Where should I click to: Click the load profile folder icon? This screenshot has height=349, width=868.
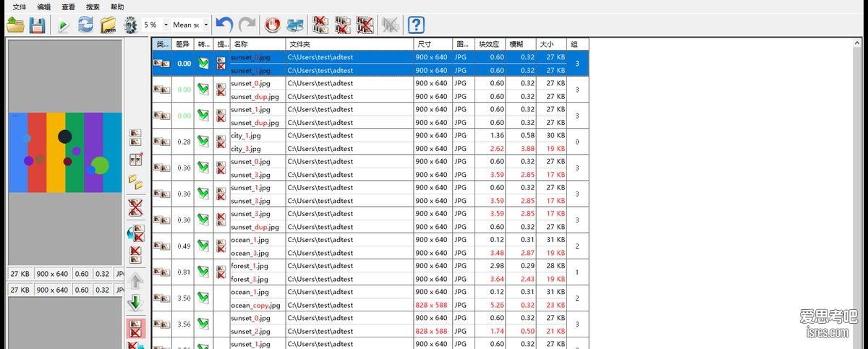tap(15, 25)
